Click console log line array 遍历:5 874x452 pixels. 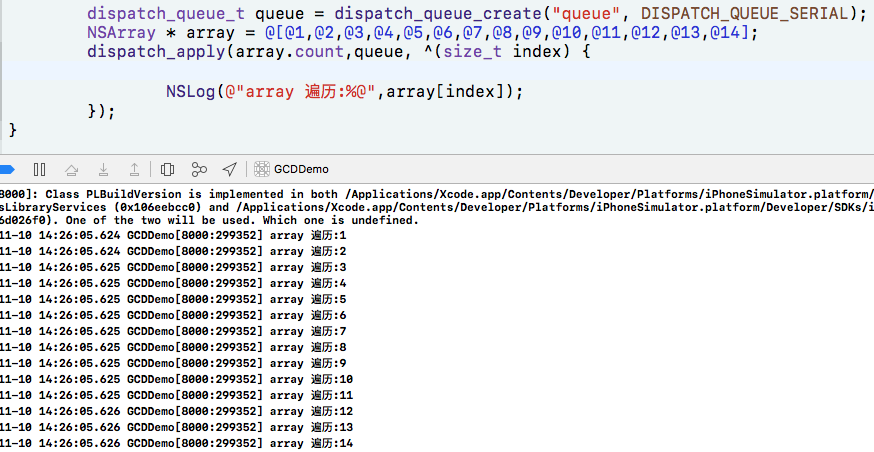[x=173, y=300]
